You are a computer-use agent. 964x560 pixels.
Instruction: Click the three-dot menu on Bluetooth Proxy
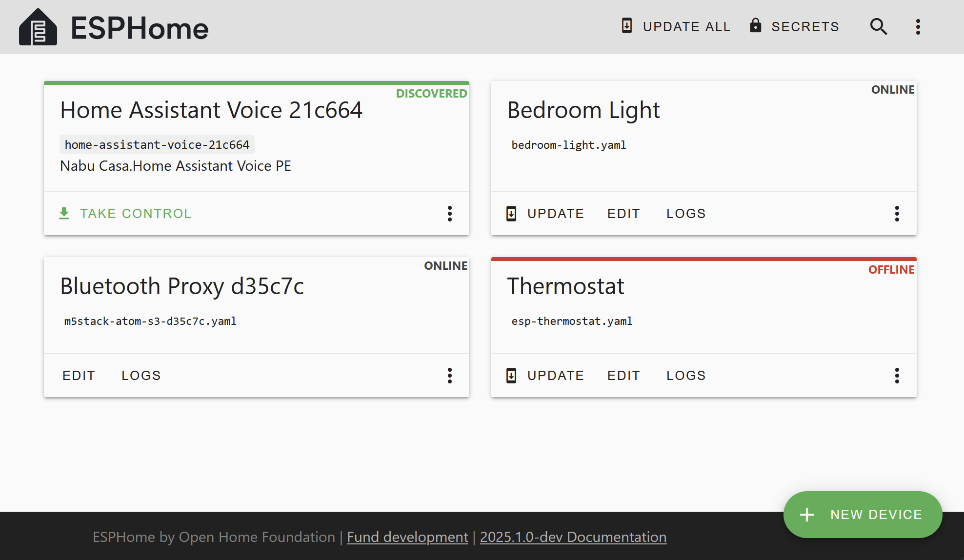[x=449, y=374]
